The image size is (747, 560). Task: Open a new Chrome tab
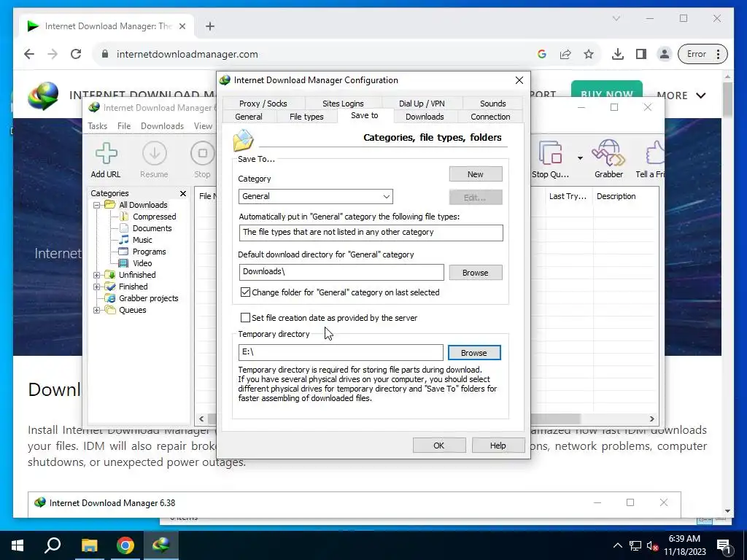[210, 26]
